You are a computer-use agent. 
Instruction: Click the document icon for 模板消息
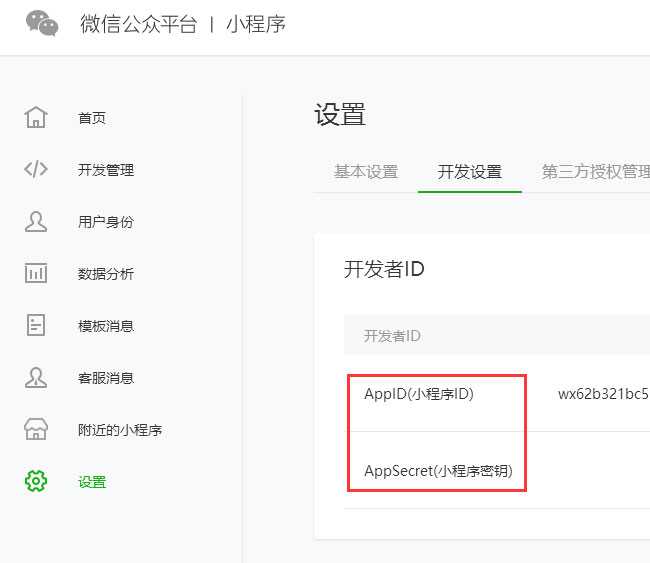pyautogui.click(x=36, y=326)
